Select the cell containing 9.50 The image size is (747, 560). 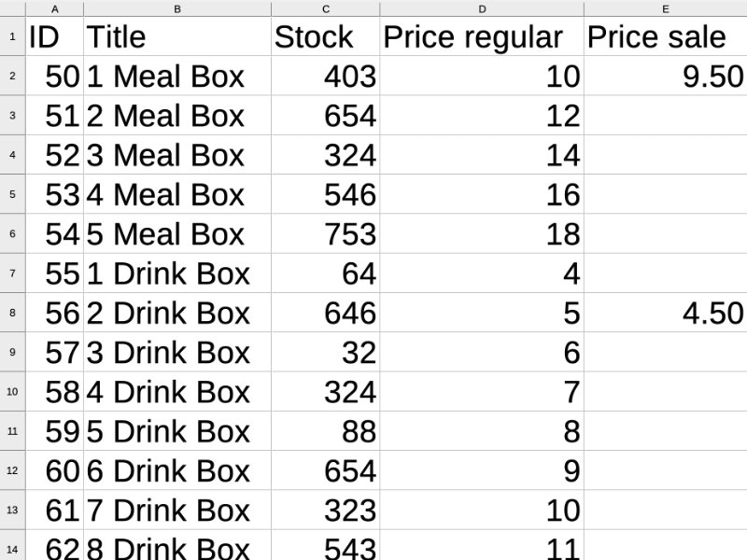coord(666,76)
